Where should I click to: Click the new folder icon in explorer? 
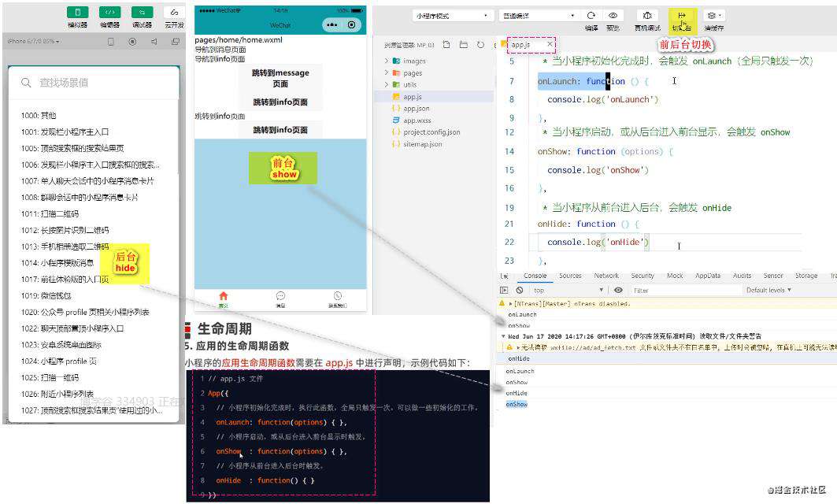tap(463, 45)
